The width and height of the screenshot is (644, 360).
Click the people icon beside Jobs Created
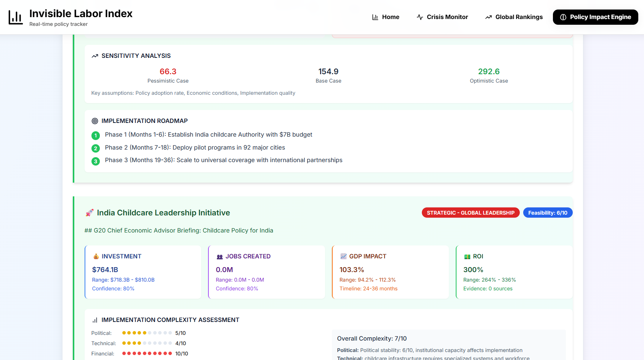[x=220, y=256]
